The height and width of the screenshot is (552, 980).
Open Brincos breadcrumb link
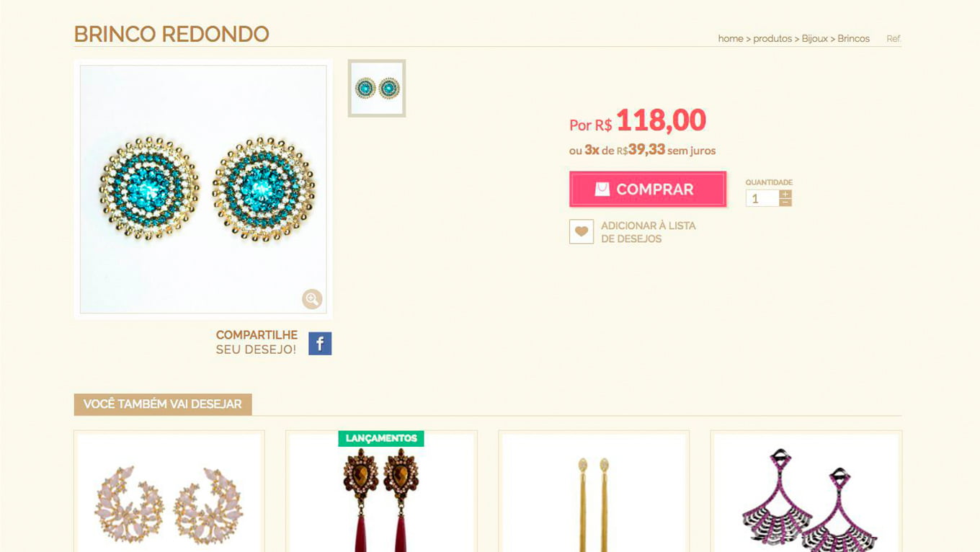pyautogui.click(x=853, y=39)
